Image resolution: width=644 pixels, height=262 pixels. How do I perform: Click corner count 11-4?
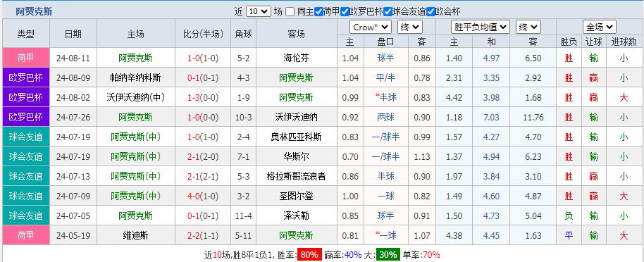click(244, 216)
